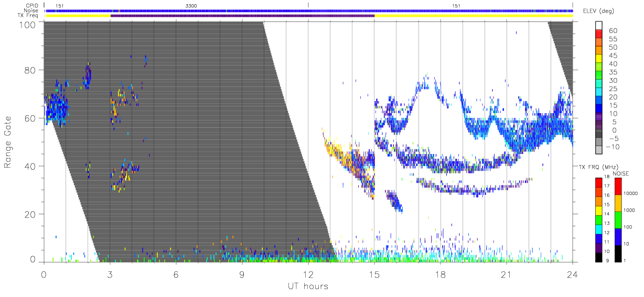Screen dimensions: 644x297
Task: Click the 14 tick on TX FRQ legend
Action: [607, 214]
